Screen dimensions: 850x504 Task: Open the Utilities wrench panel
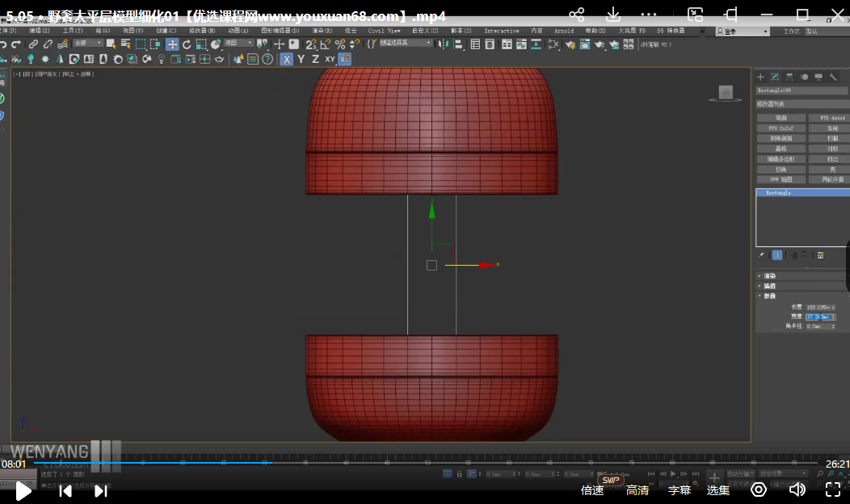coord(833,77)
